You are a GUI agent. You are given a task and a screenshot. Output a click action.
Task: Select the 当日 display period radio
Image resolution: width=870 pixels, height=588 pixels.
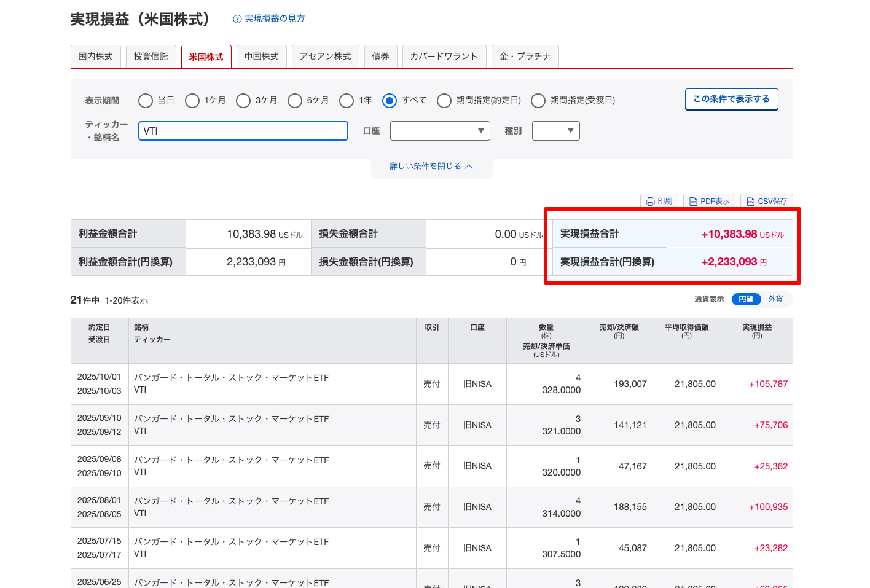pos(146,101)
